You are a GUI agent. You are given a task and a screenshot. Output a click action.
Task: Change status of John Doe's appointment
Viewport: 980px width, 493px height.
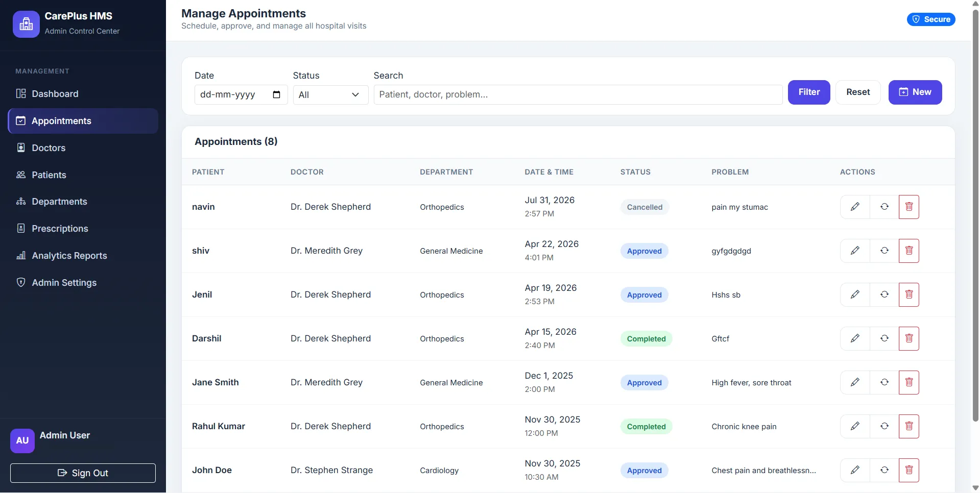tap(885, 470)
